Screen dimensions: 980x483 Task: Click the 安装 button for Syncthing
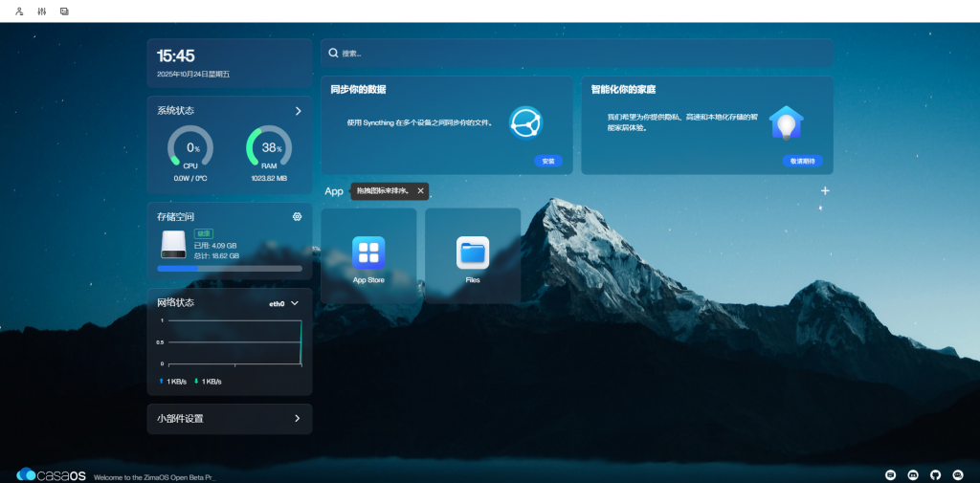point(547,161)
